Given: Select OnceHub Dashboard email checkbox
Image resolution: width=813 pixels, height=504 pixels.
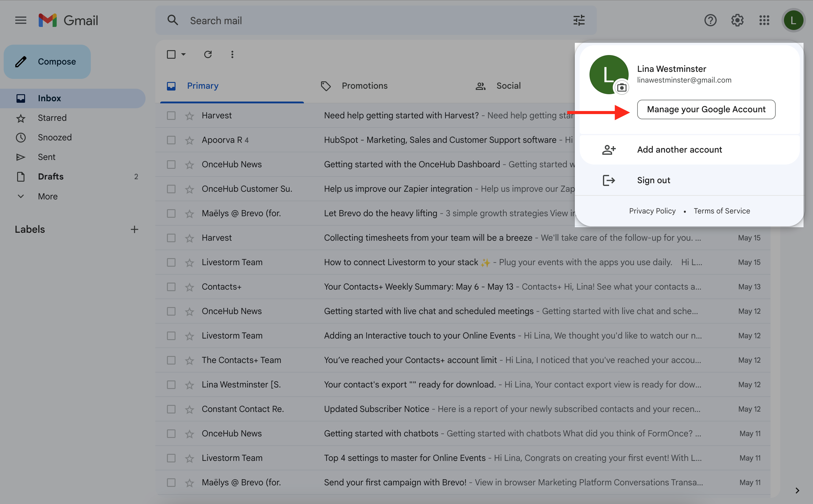Looking at the screenshot, I should [171, 165].
